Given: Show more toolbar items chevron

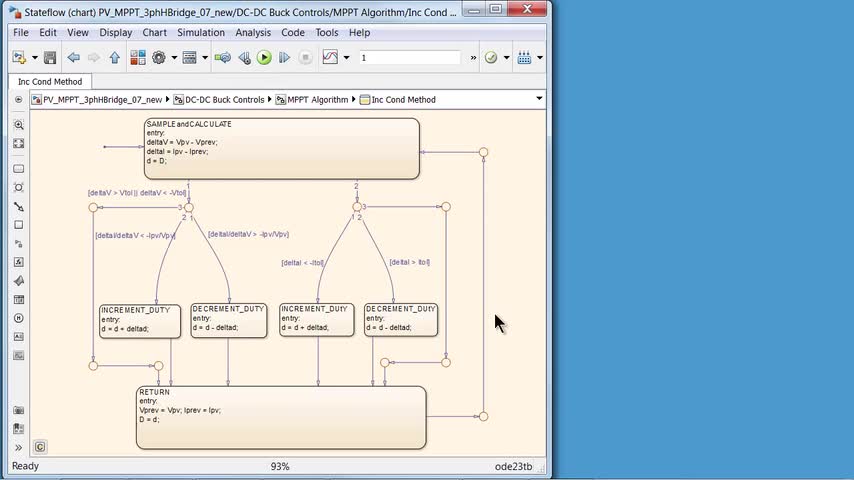Looking at the screenshot, I should pyautogui.click(x=473, y=58).
